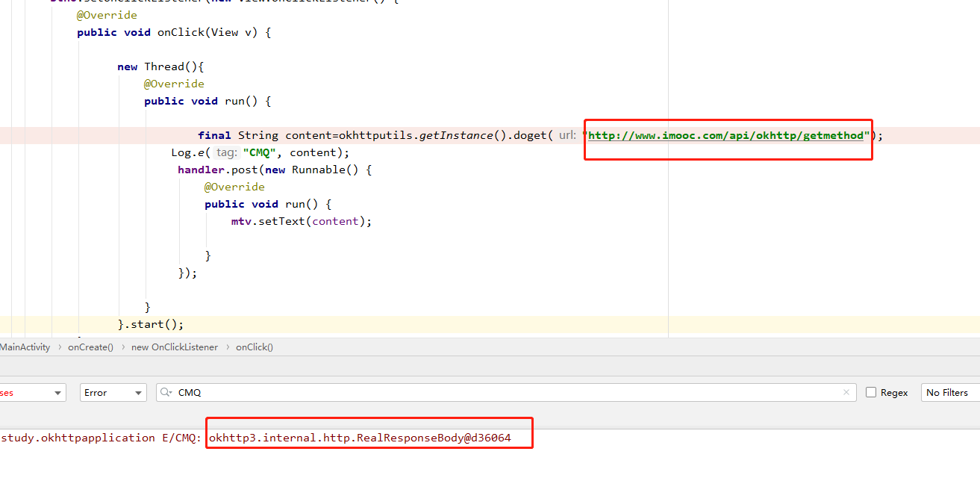Click the }.start(); line
Image resolution: width=980 pixels, height=481 pixels.
pos(151,324)
